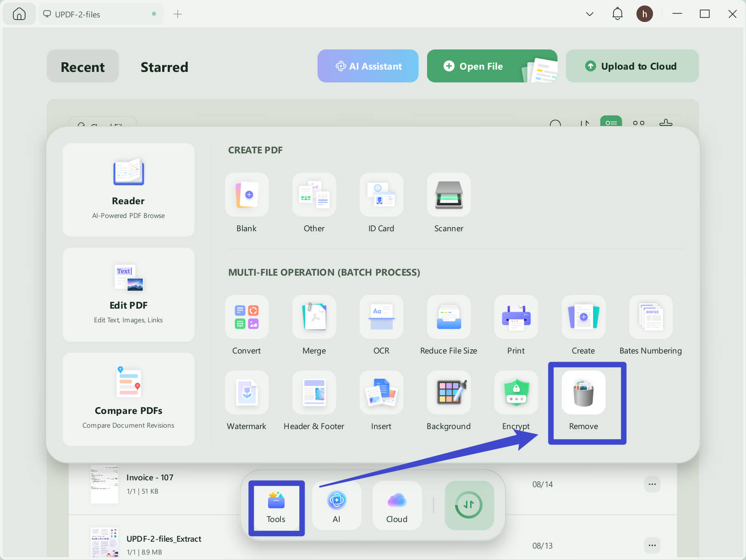Click the Open File button
This screenshot has height=560, width=746.
pos(492,66)
